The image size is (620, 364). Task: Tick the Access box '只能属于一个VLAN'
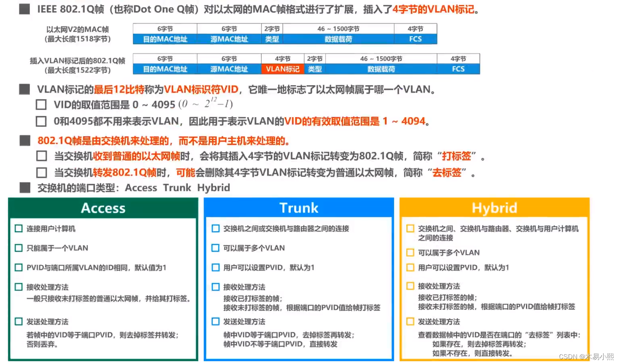[18, 248]
